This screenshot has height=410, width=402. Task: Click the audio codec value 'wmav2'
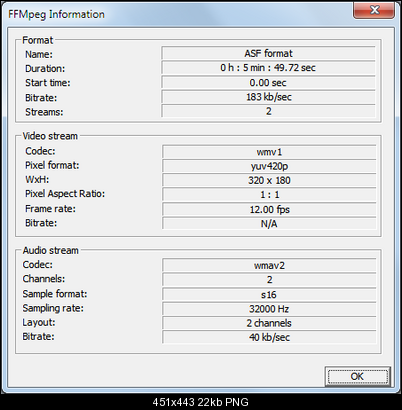269,266
